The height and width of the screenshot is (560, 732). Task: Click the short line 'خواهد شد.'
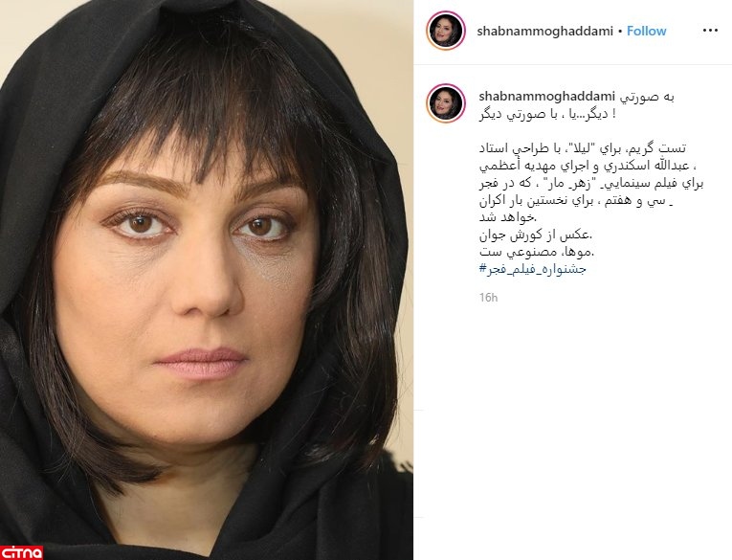(x=508, y=217)
